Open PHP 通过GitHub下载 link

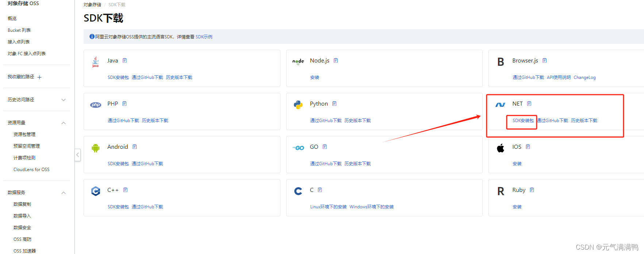(123, 121)
